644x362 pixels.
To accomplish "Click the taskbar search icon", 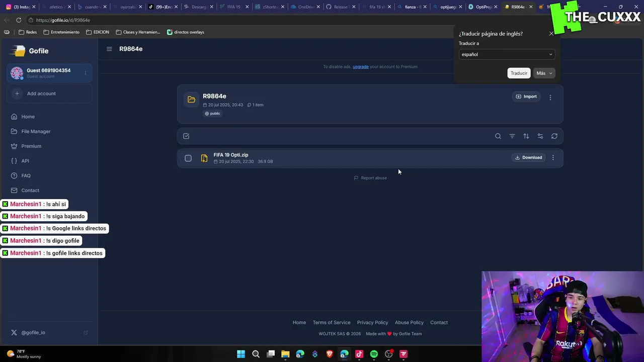I will click(x=256, y=354).
